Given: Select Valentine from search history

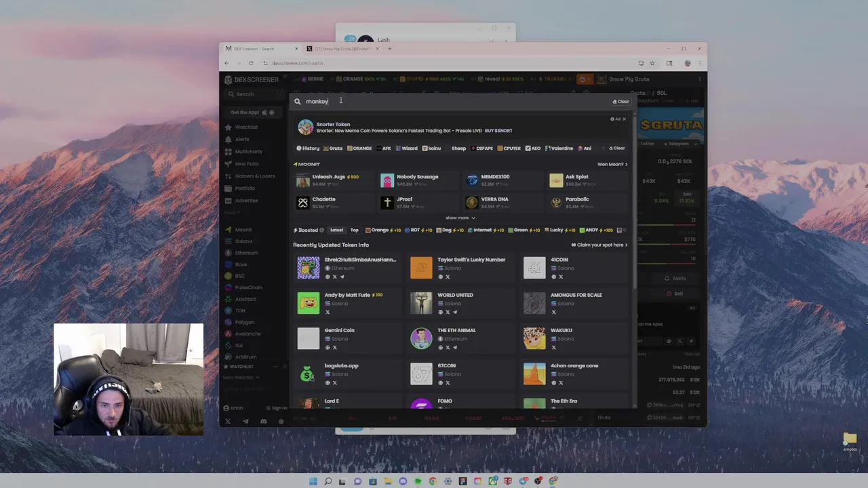Looking at the screenshot, I should coord(559,148).
